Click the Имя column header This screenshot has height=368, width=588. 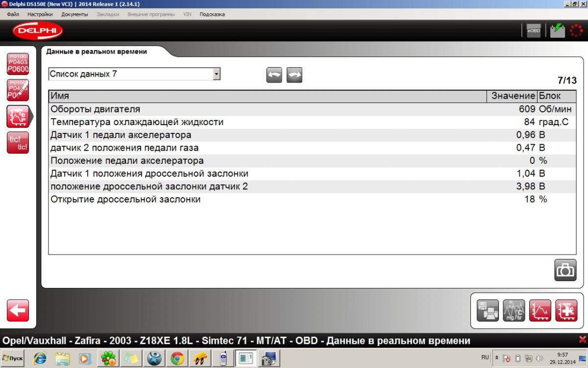tap(269, 96)
